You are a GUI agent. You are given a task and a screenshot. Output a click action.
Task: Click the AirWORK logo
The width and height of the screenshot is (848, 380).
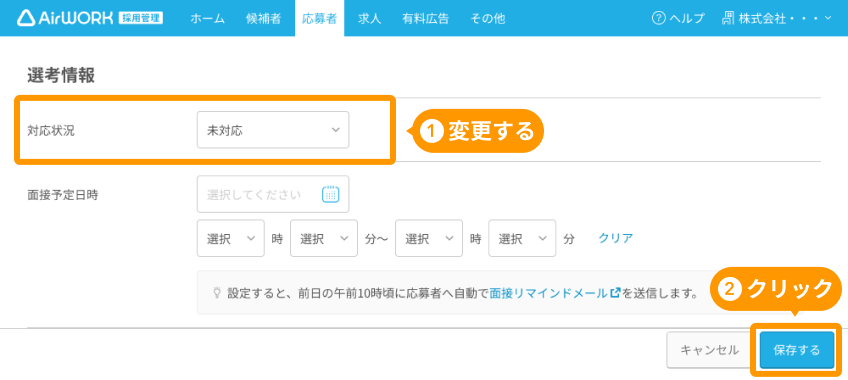pos(65,18)
